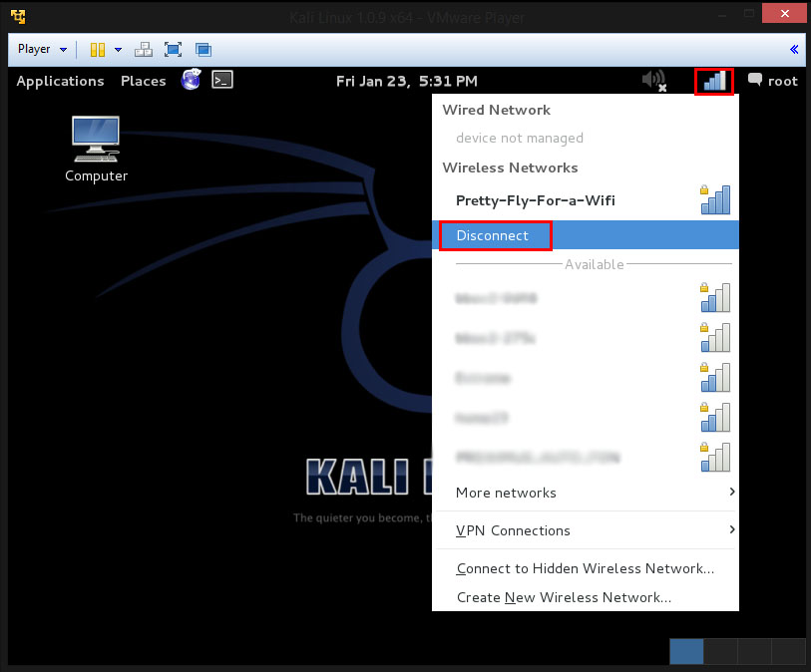Viewport: 811px width, 672px height.
Task: Enter full screen mode icon
Action: pyautogui.click(x=173, y=50)
